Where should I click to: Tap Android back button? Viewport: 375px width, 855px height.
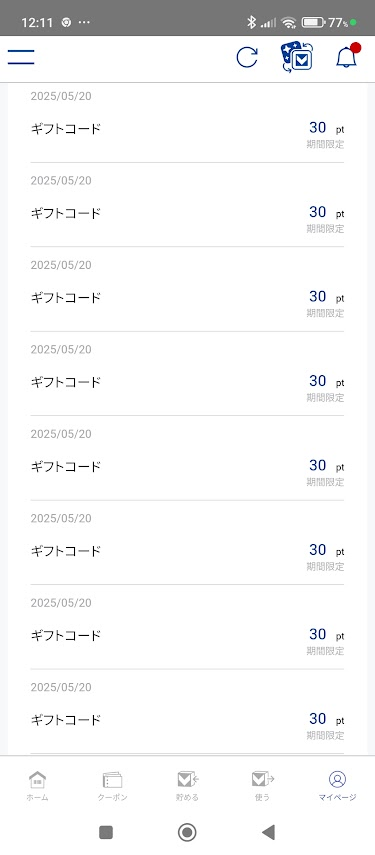268,832
